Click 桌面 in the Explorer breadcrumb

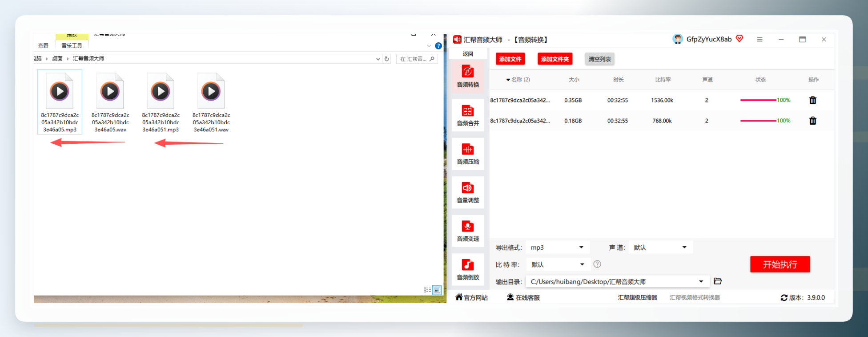pyautogui.click(x=57, y=59)
